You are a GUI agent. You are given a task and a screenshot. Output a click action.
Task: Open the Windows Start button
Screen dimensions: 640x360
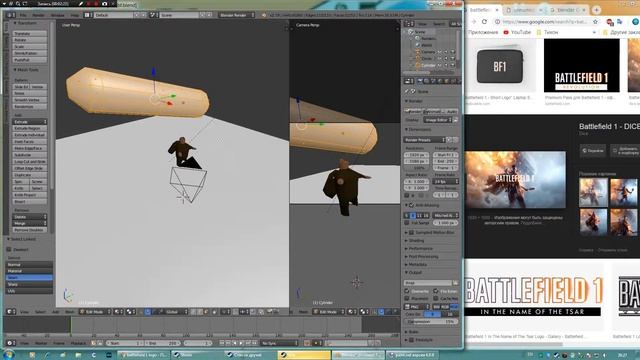(x=9, y=355)
